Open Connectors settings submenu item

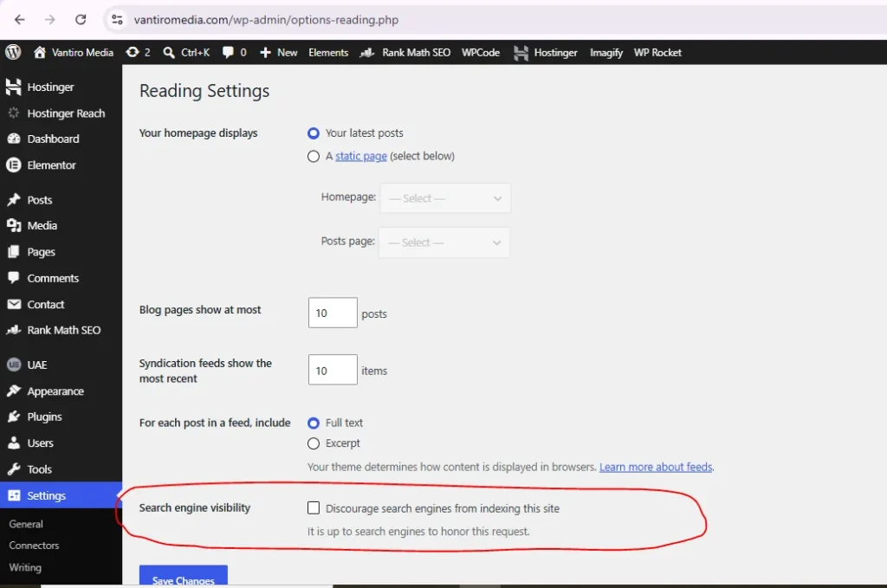click(x=34, y=546)
